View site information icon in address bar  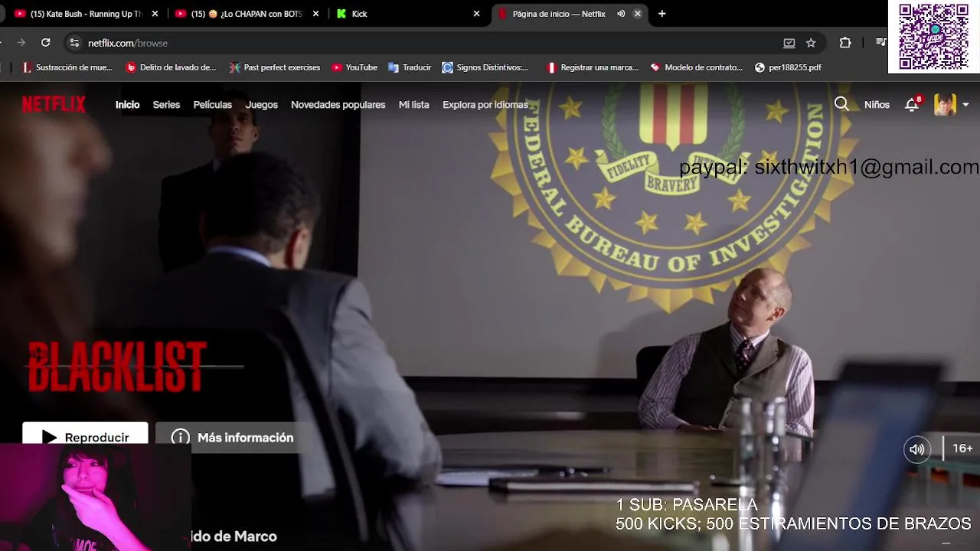tap(74, 43)
